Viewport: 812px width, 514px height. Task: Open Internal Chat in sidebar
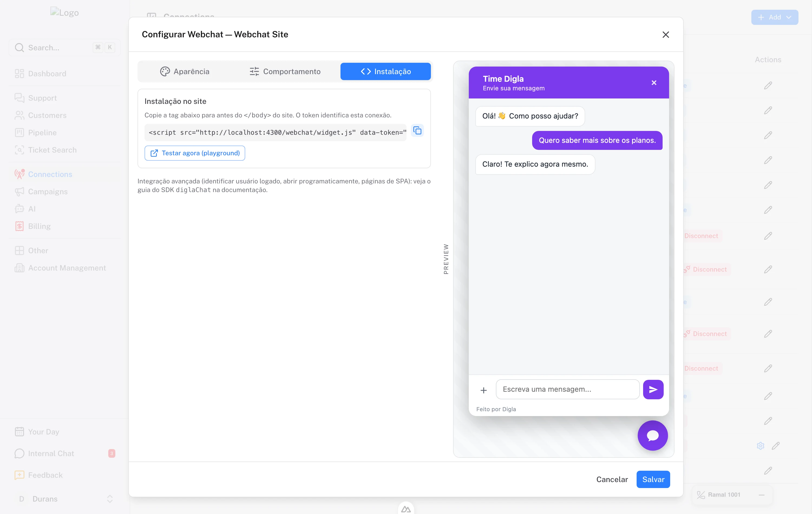point(65,453)
